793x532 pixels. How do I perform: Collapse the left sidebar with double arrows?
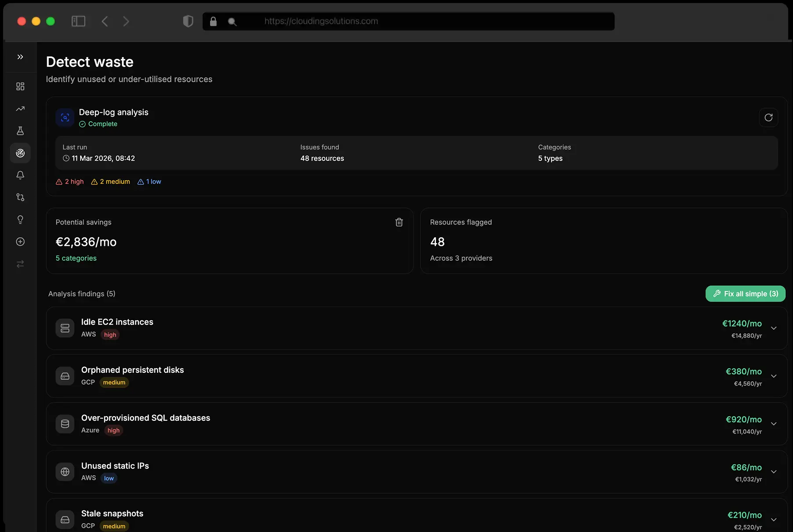(x=20, y=57)
